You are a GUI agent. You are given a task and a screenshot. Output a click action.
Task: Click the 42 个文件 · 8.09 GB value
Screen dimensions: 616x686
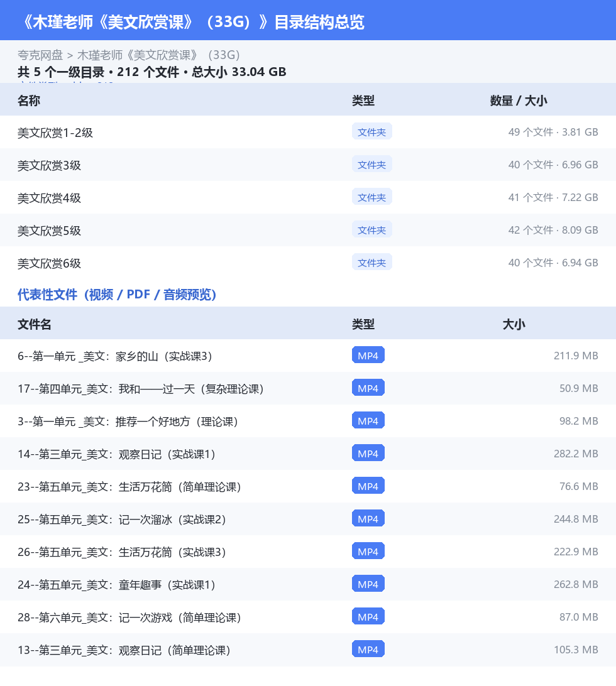pos(553,230)
